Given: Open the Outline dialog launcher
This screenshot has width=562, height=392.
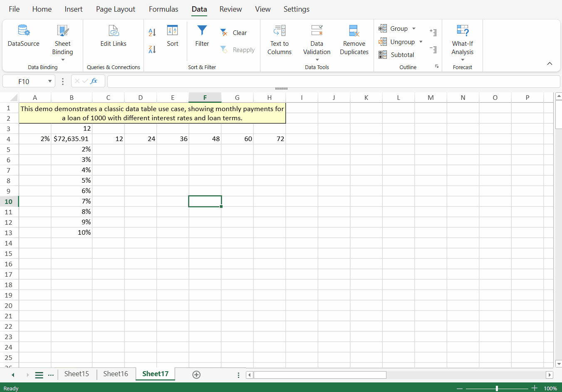Looking at the screenshot, I should (x=437, y=66).
